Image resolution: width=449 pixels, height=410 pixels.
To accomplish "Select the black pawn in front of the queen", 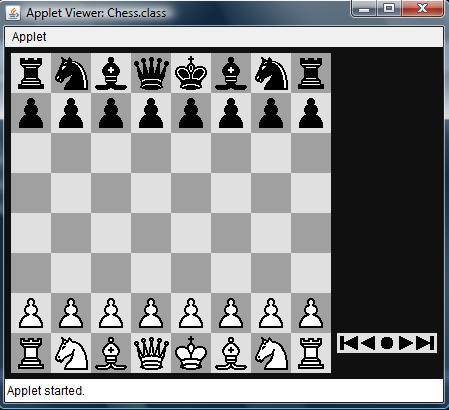I will [151, 113].
